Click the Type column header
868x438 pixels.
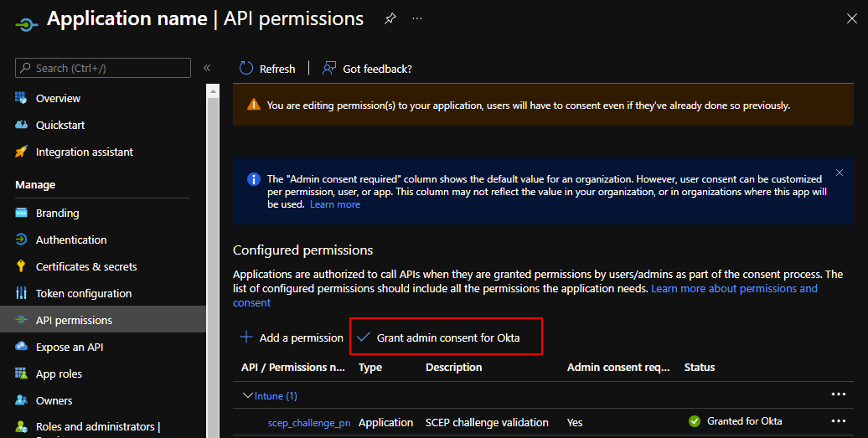(x=370, y=367)
